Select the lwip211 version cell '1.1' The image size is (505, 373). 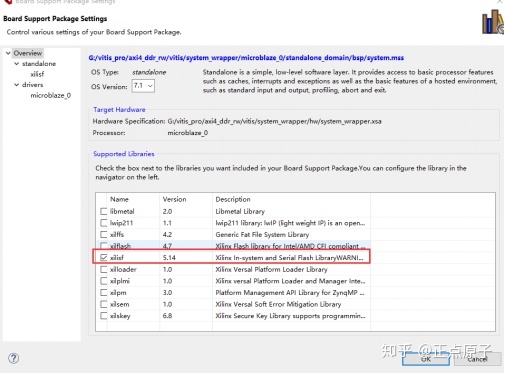pos(167,223)
